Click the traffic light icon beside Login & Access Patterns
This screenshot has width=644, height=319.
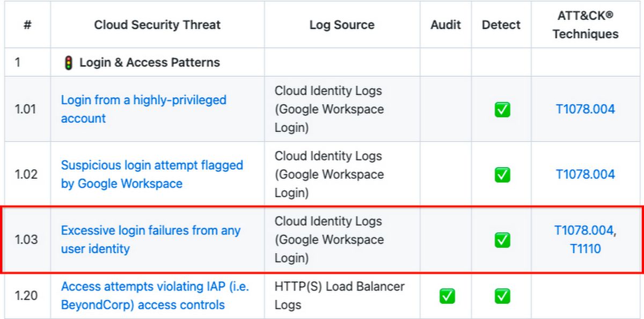click(68, 63)
